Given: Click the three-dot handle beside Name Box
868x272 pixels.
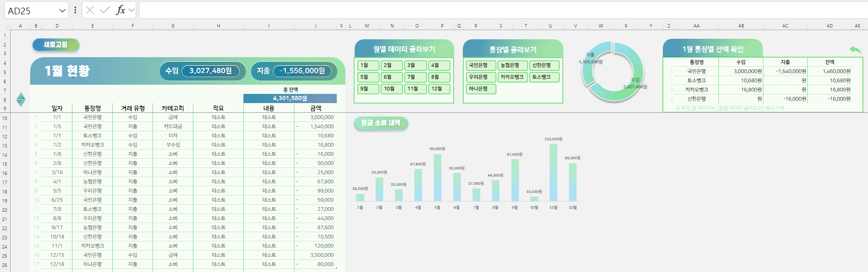Looking at the screenshot, I should (75, 10).
